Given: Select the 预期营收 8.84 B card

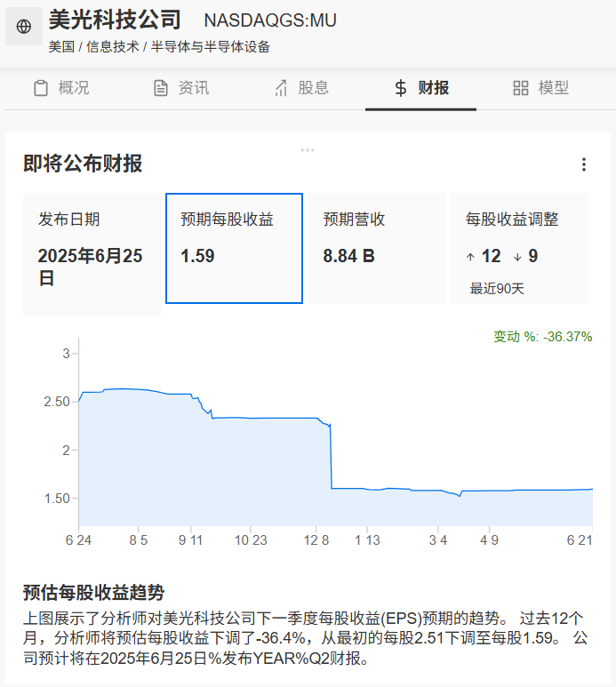Looking at the screenshot, I should (376, 248).
